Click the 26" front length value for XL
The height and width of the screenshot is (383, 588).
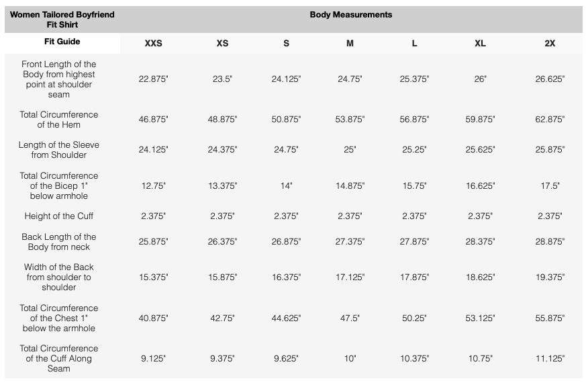pos(480,79)
